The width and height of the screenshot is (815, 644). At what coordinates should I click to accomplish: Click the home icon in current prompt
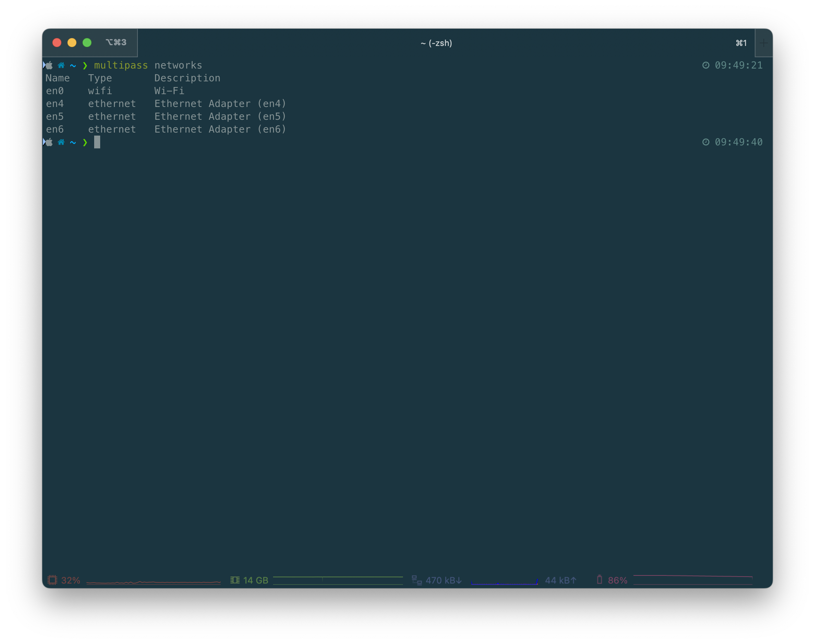coord(61,142)
